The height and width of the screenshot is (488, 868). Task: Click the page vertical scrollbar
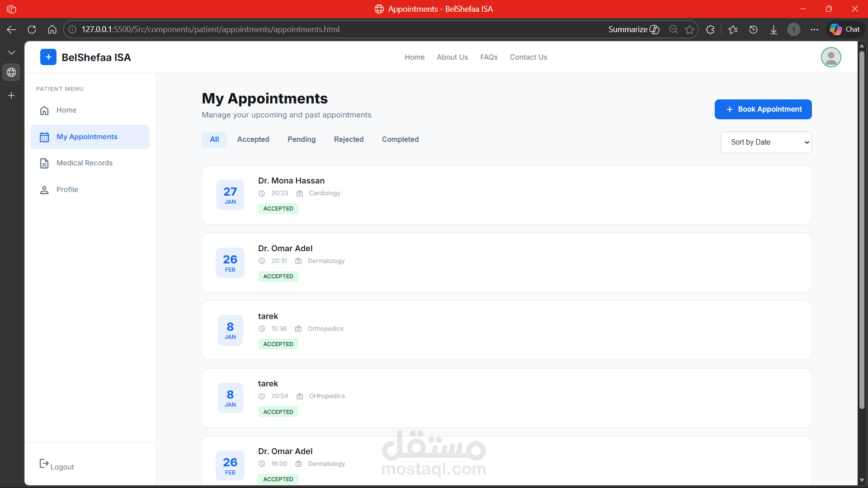pos(862,226)
